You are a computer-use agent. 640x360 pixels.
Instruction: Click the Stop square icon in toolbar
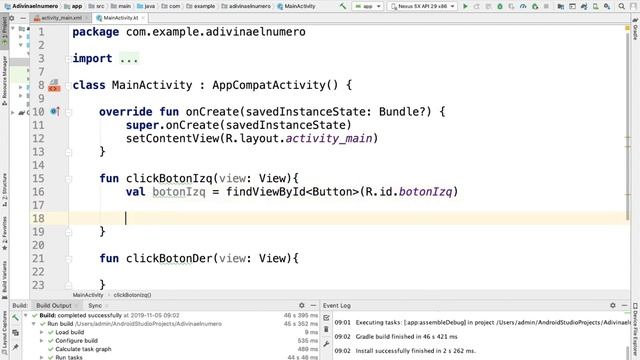546,6
